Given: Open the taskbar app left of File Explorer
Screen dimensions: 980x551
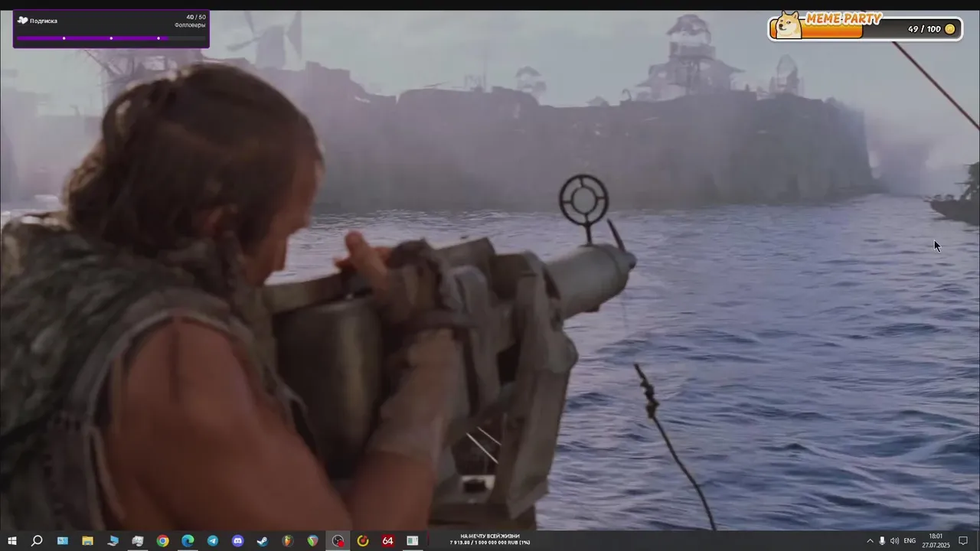Looking at the screenshot, I should [x=62, y=541].
